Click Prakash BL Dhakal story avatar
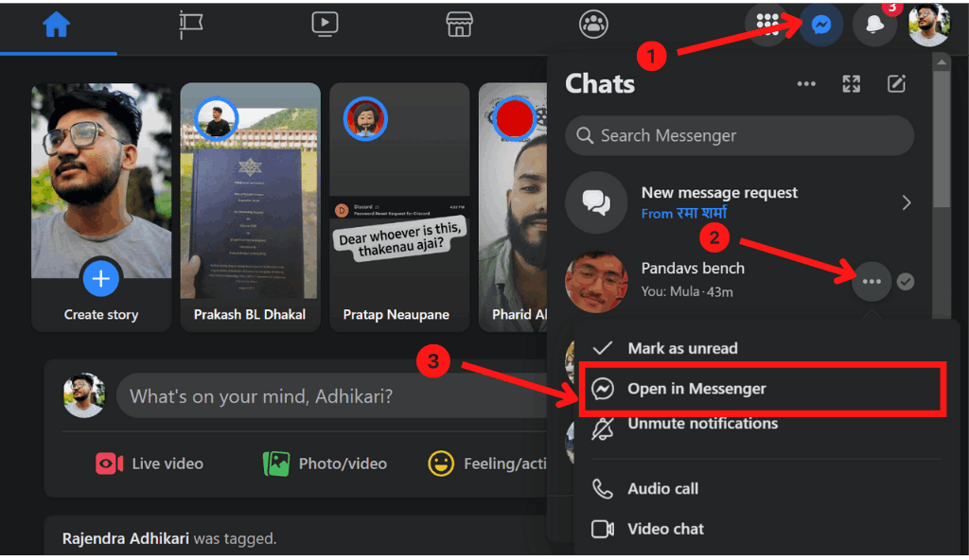Screen dimensions: 969x560 [x=217, y=118]
